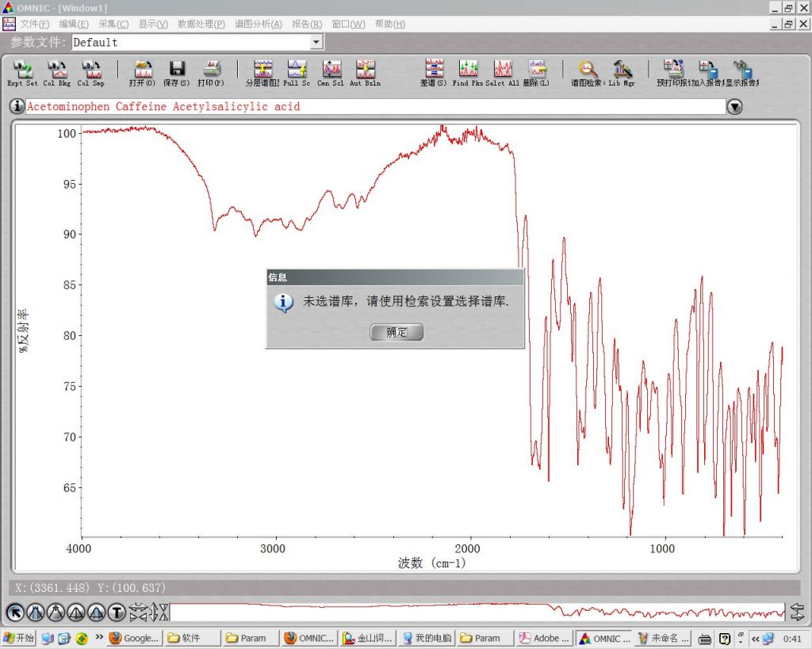The image size is (812, 649).
Task: Open the 帮助(H) menu
Action: pyautogui.click(x=390, y=25)
